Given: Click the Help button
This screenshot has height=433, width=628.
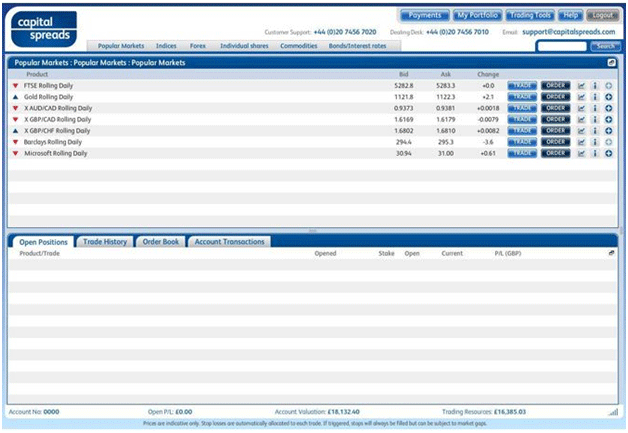Looking at the screenshot, I should [x=571, y=15].
